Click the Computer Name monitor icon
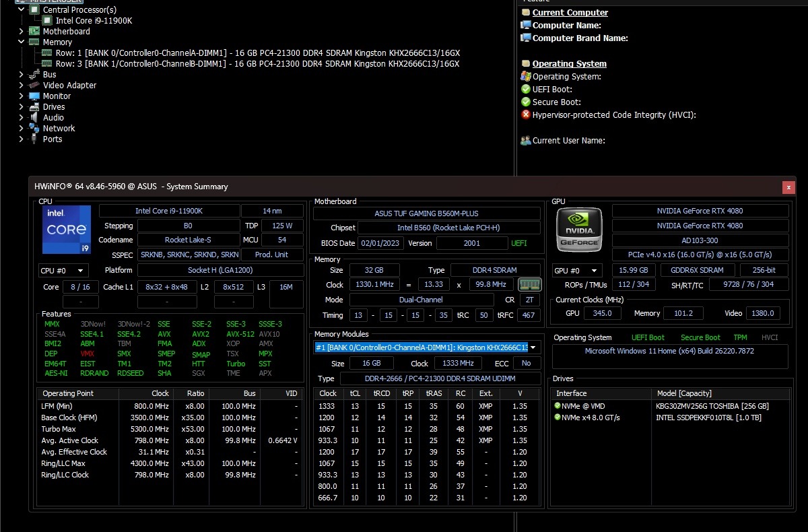The width and height of the screenshot is (808, 532). click(526, 25)
